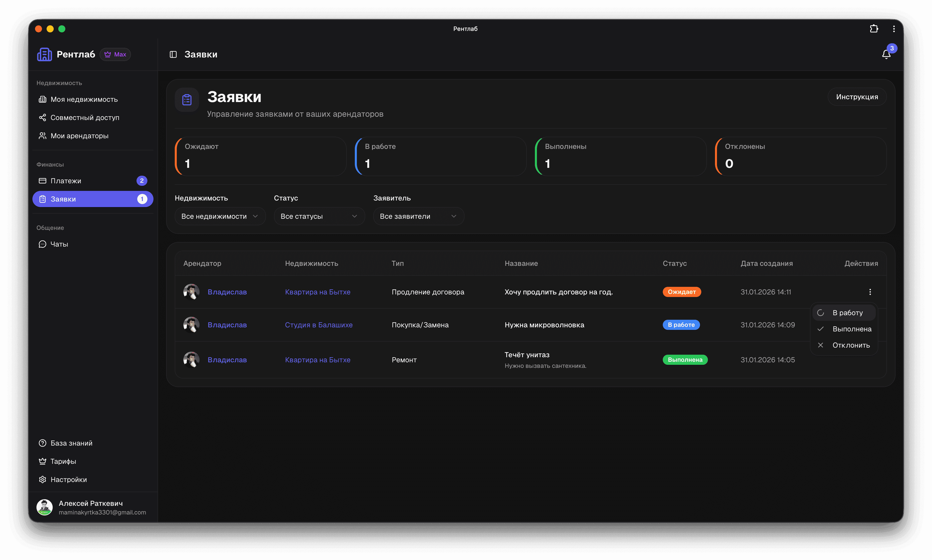Open the window three-dot menu
The image size is (932, 560).
894,29
